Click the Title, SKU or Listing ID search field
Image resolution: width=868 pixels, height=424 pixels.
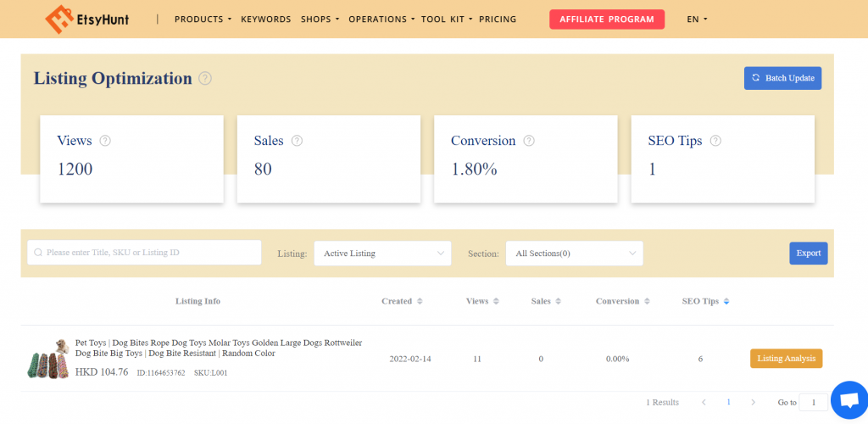(x=144, y=253)
